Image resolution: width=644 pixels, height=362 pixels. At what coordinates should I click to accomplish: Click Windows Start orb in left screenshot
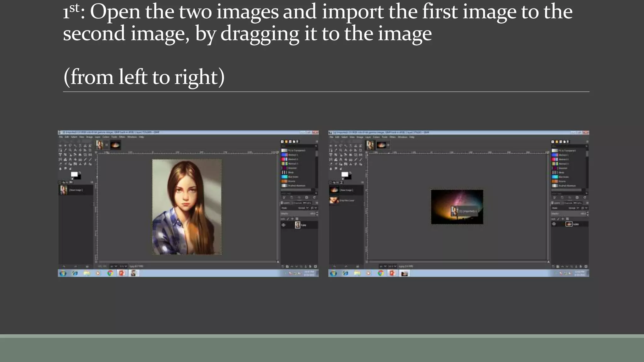(x=63, y=273)
